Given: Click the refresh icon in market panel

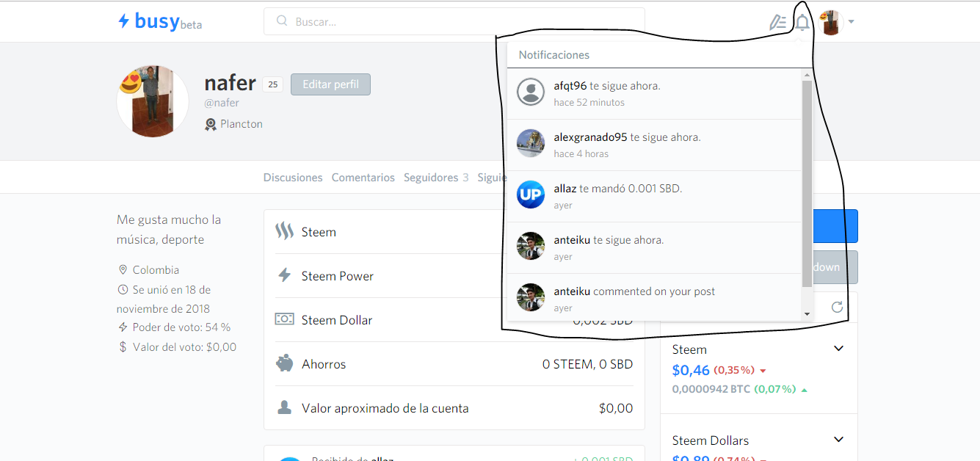Looking at the screenshot, I should click(x=837, y=307).
